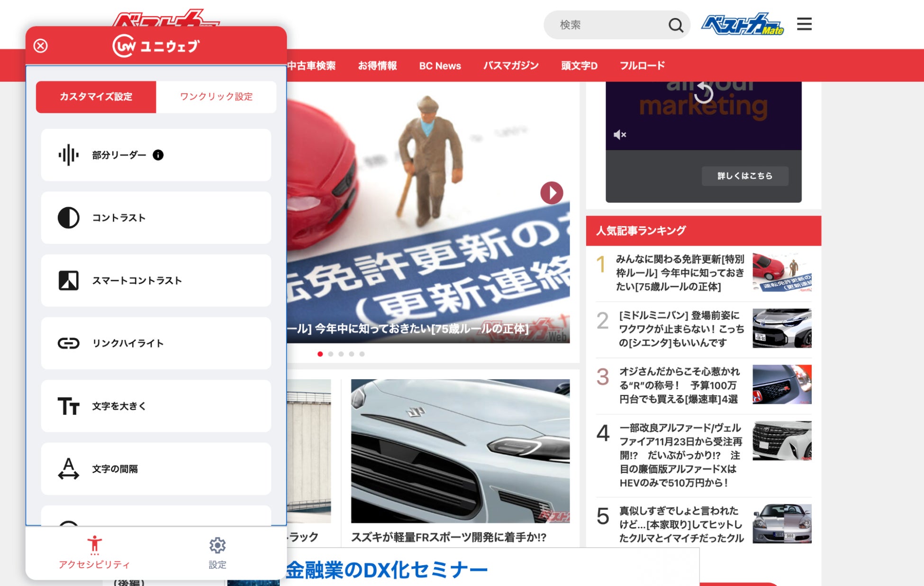The height and width of the screenshot is (586, 924).
Task: Select the カスタマイズ設定 tab
Action: tap(96, 97)
